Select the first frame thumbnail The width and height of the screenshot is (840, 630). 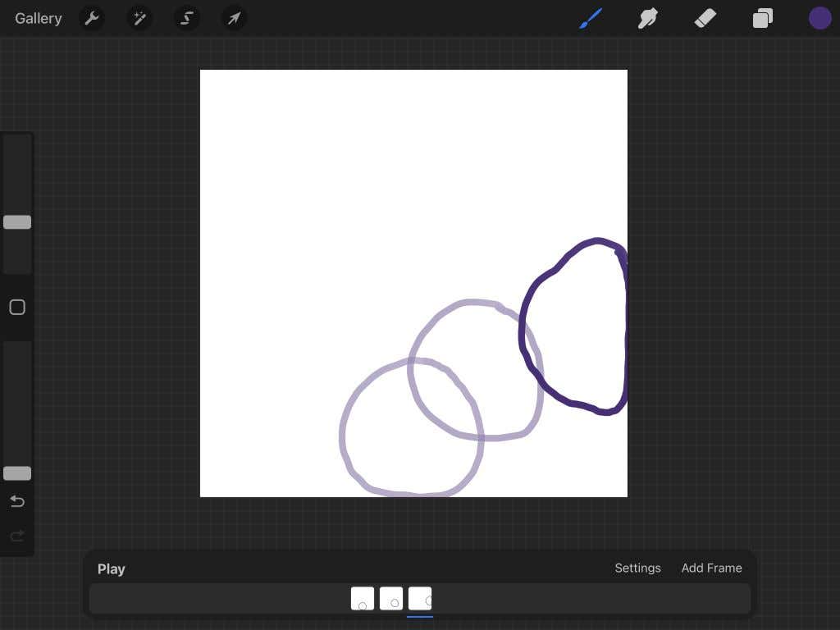[363, 599]
